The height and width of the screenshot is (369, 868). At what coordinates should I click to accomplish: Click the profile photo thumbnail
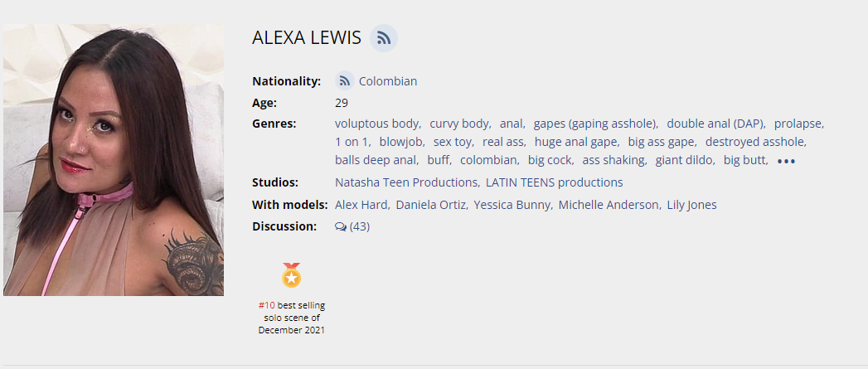click(114, 160)
